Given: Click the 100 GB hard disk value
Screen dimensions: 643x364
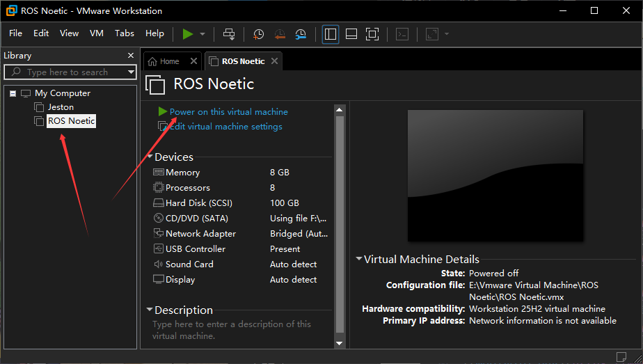Looking at the screenshot, I should pos(285,203).
